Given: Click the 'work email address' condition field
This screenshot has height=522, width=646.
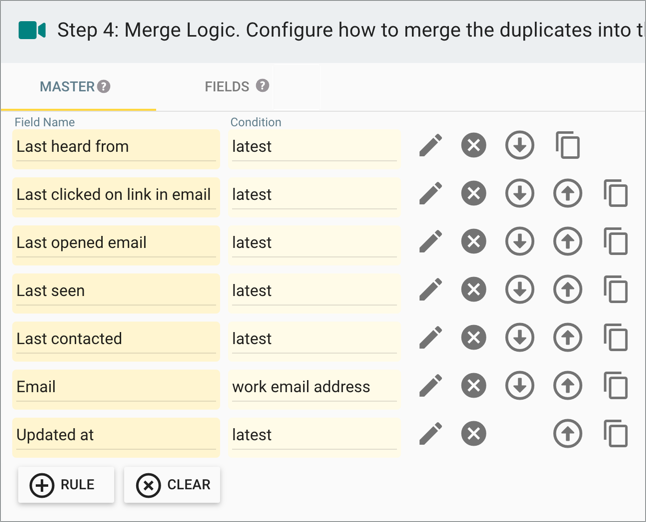Looking at the screenshot, I should [x=314, y=387].
